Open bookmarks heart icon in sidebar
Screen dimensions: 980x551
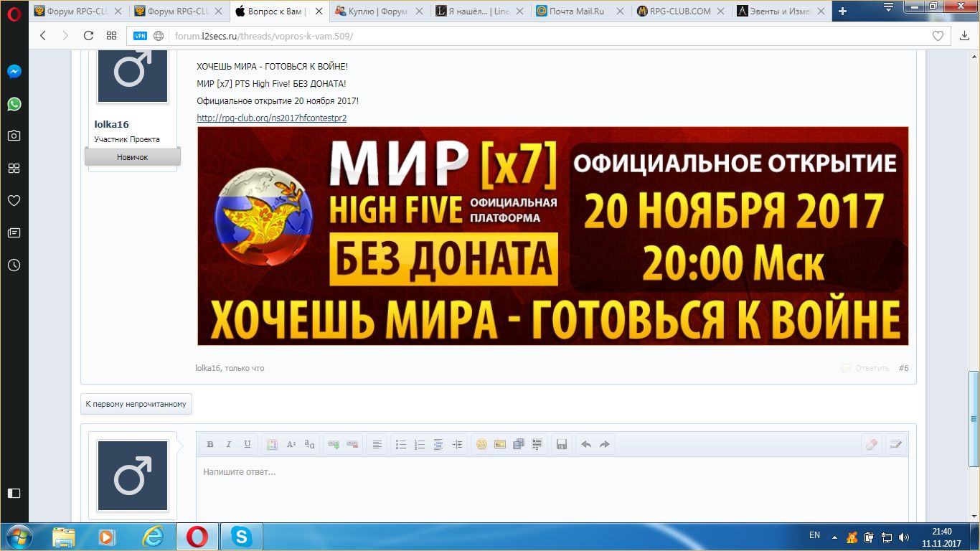click(x=14, y=201)
